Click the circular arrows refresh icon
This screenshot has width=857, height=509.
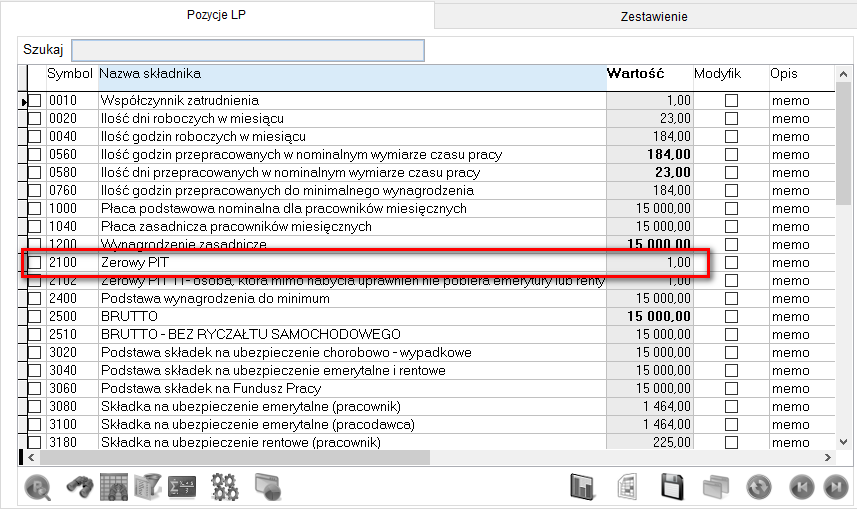pos(759,487)
